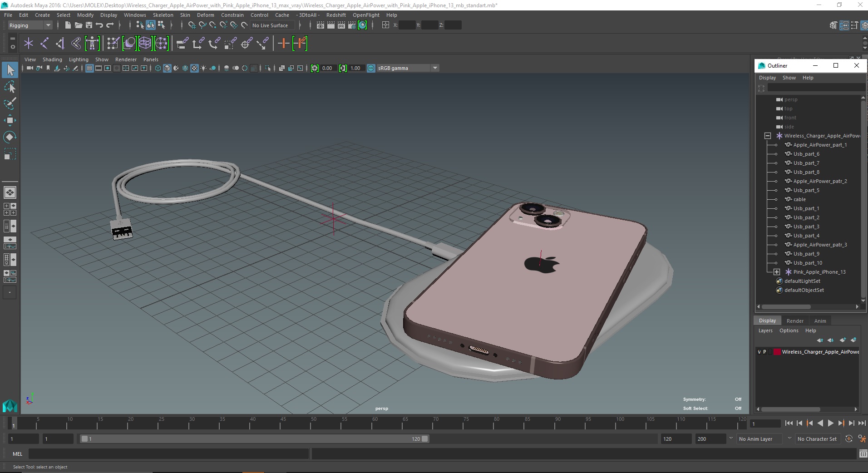Select the Create Joints shelf tool
Screen dimensions: 868x473
pos(44,44)
